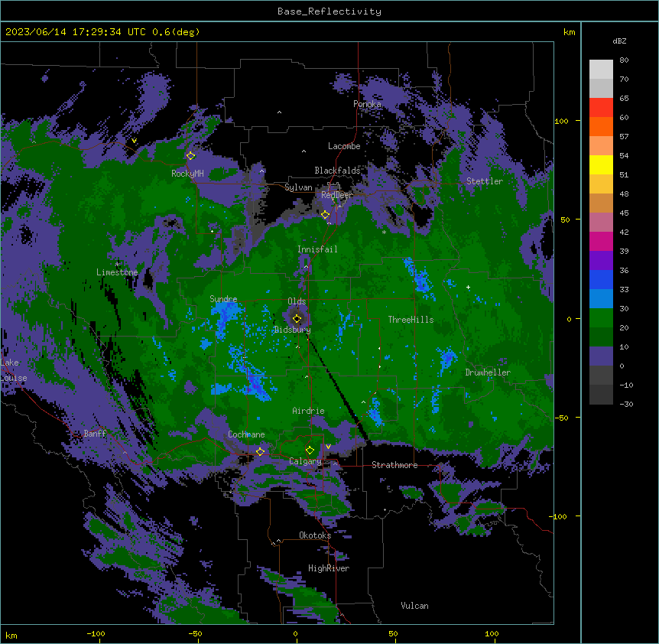
Task: Click the yellow diamond marker above RockyMH
Action: [191, 155]
